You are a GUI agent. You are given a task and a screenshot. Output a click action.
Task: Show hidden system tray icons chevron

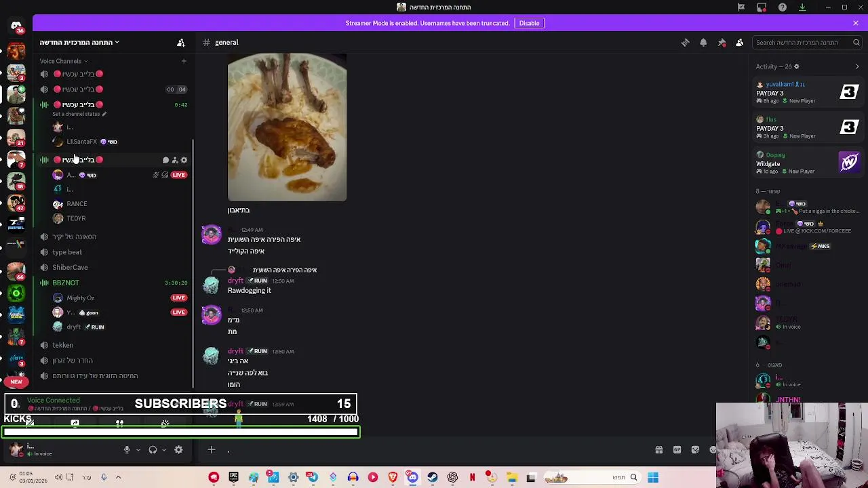click(x=118, y=477)
